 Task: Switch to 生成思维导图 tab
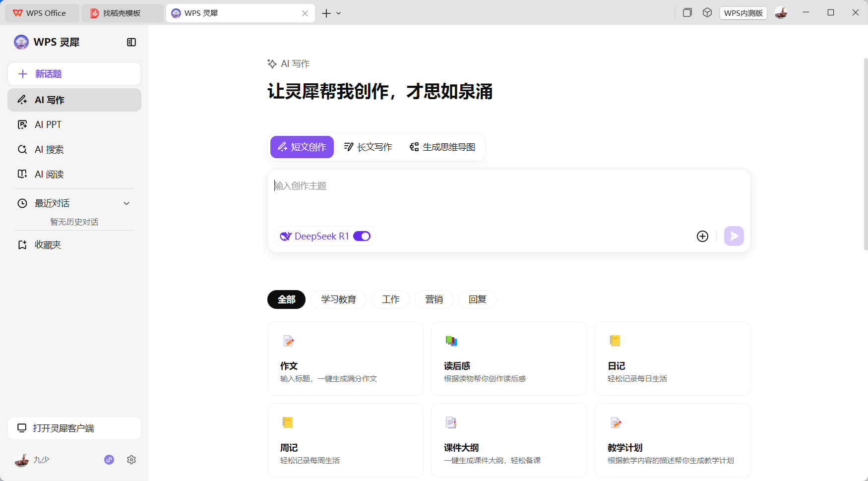click(x=442, y=147)
